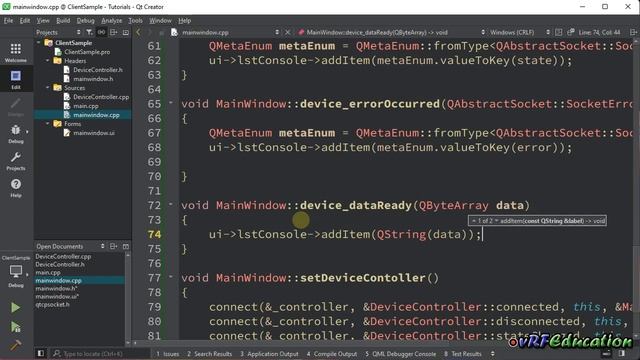
Task: Toggle the left sidebar visibility
Action: click(x=41, y=353)
